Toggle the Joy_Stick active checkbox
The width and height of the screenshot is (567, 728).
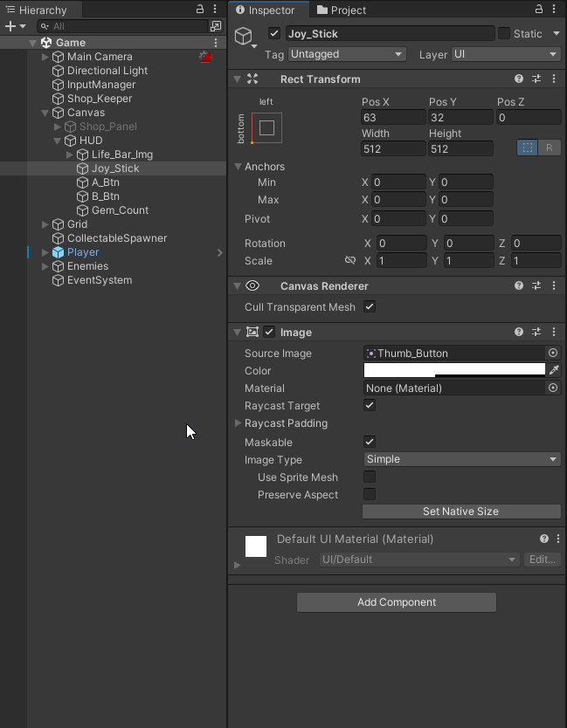(x=274, y=33)
